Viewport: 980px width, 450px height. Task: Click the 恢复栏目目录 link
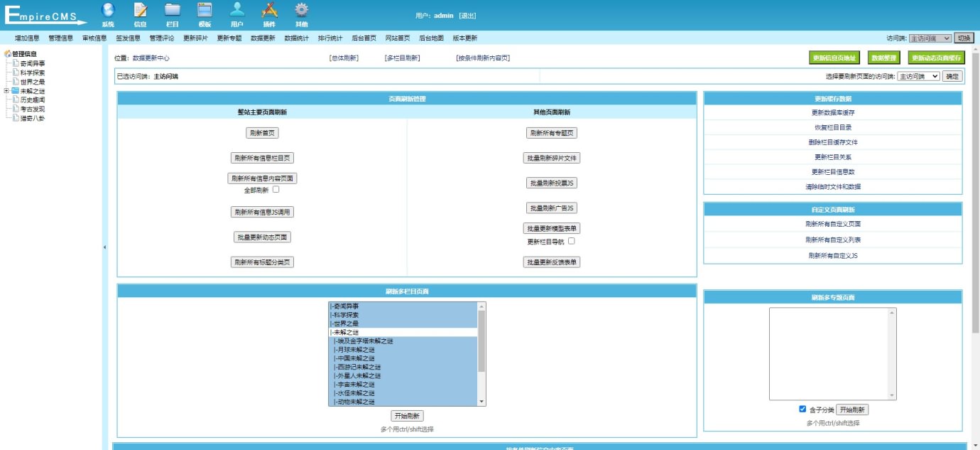point(832,127)
